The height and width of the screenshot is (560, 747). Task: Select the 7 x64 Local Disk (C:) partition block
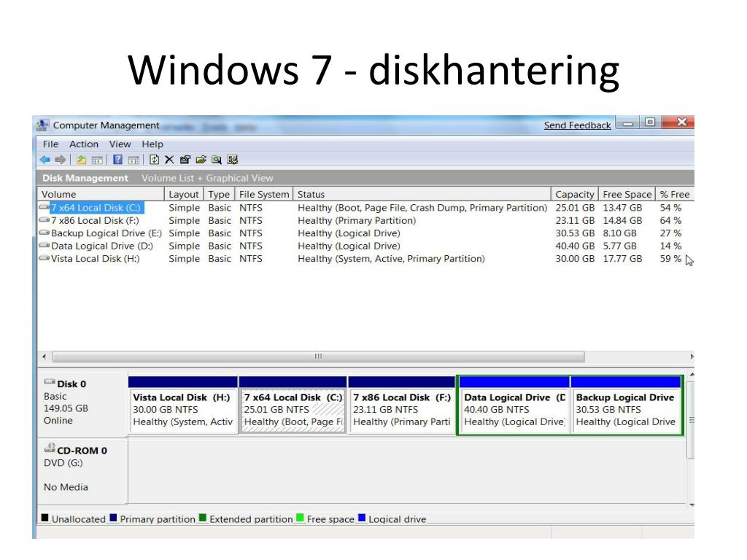[x=293, y=405]
